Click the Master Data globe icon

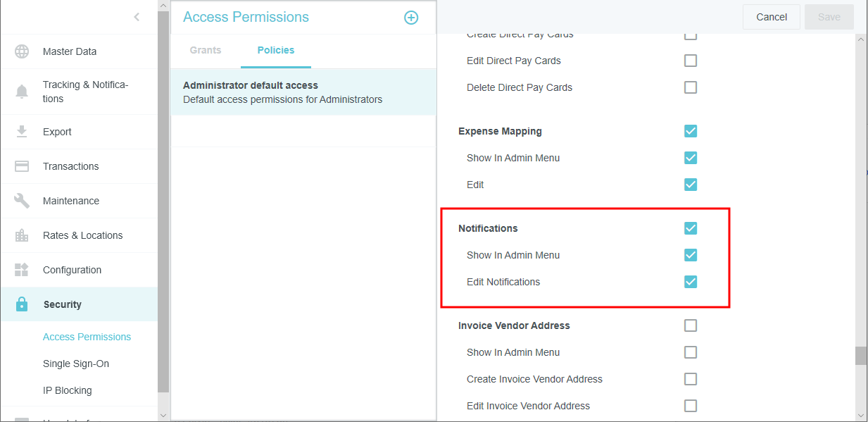click(22, 51)
